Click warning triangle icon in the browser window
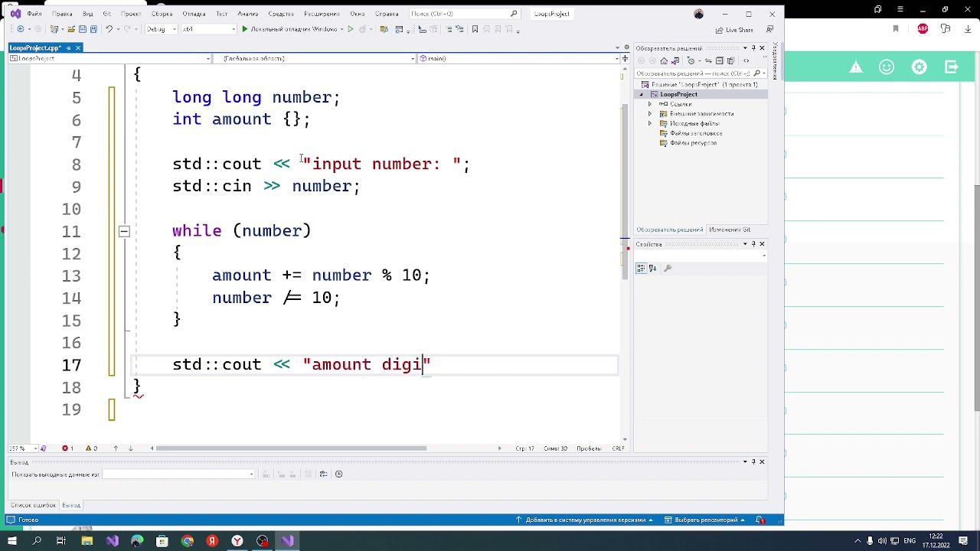This screenshot has width=980, height=551. 856,67
